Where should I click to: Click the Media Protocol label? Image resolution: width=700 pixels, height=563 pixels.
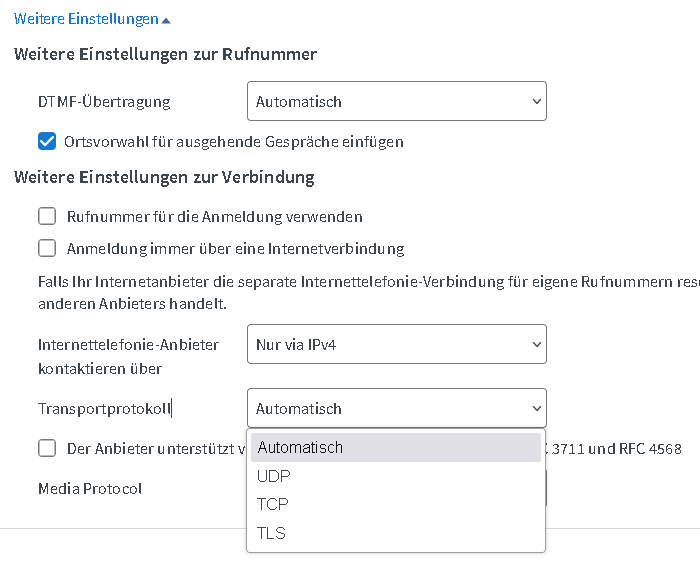90,488
